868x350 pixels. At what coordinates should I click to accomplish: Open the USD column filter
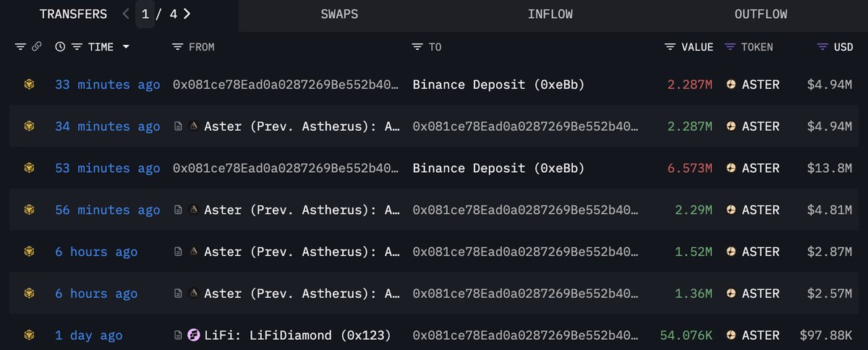[822, 47]
